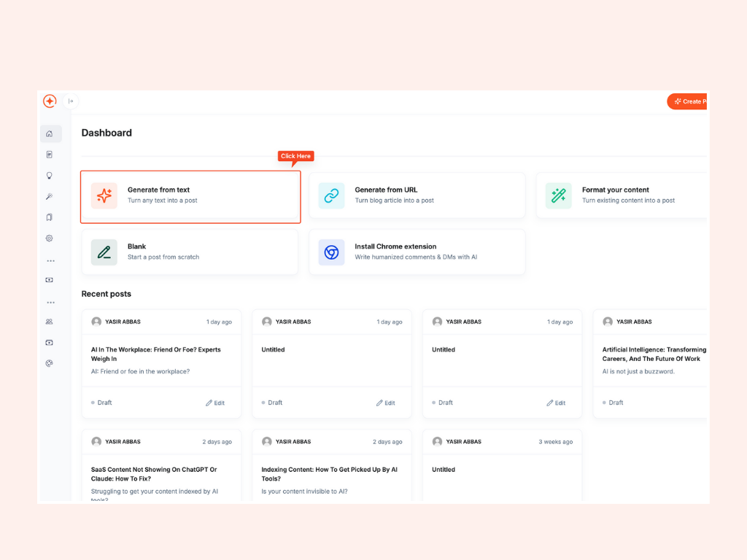Click the avatar on the 3 weeks ago post
Viewport: 747px width, 560px height.
click(x=437, y=442)
